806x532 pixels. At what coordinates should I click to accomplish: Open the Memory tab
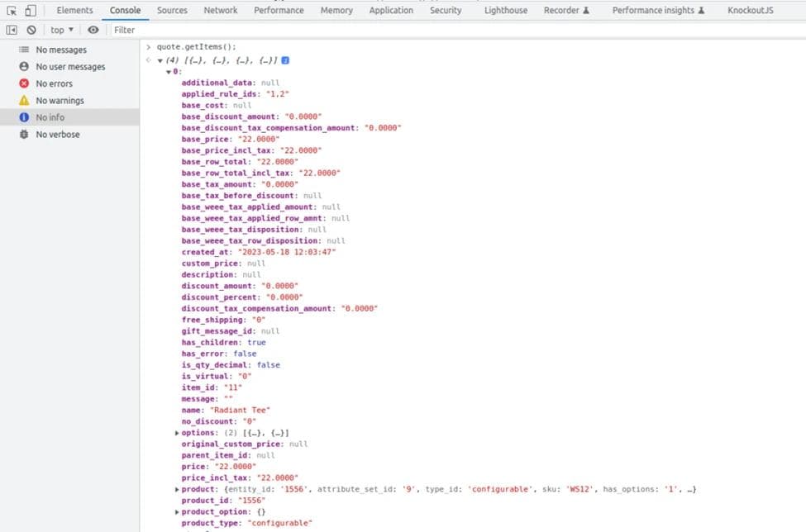[x=336, y=10]
